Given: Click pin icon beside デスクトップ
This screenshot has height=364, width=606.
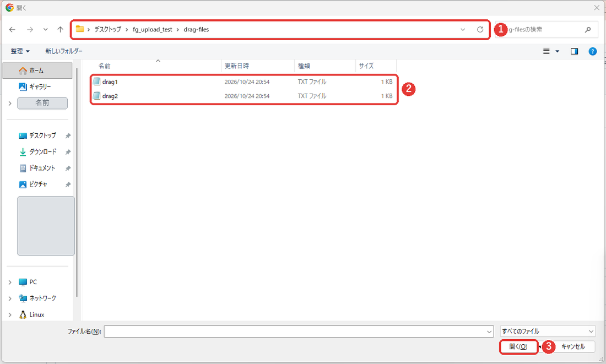Looking at the screenshot, I should pyautogui.click(x=68, y=135).
